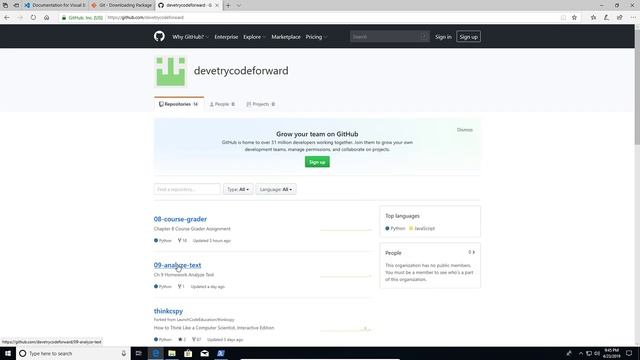Screen dimensions: 640x360
Task: Expand the Explore menu in header
Action: click(x=254, y=37)
